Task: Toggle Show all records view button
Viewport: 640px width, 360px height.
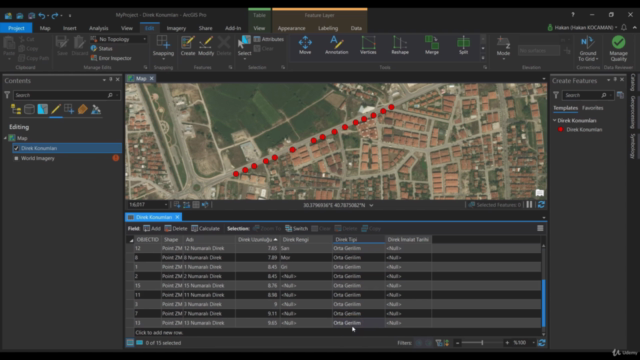Action: click(x=130, y=343)
